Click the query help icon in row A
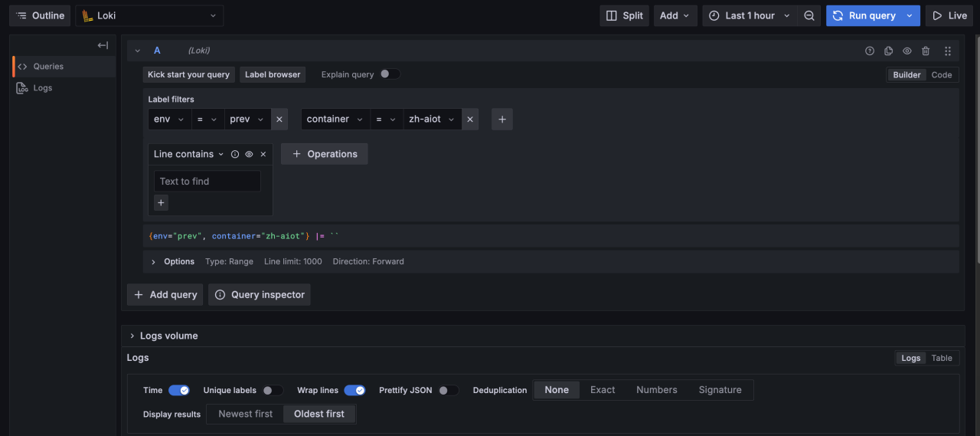 (870, 51)
